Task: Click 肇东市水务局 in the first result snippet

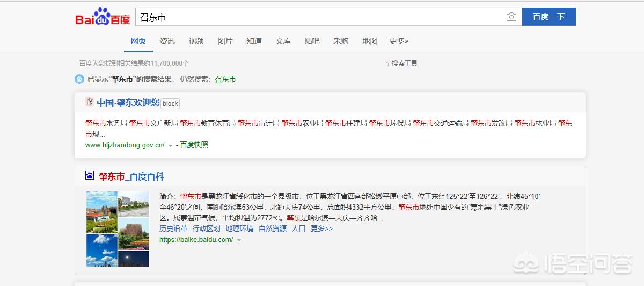Action: (x=106, y=123)
